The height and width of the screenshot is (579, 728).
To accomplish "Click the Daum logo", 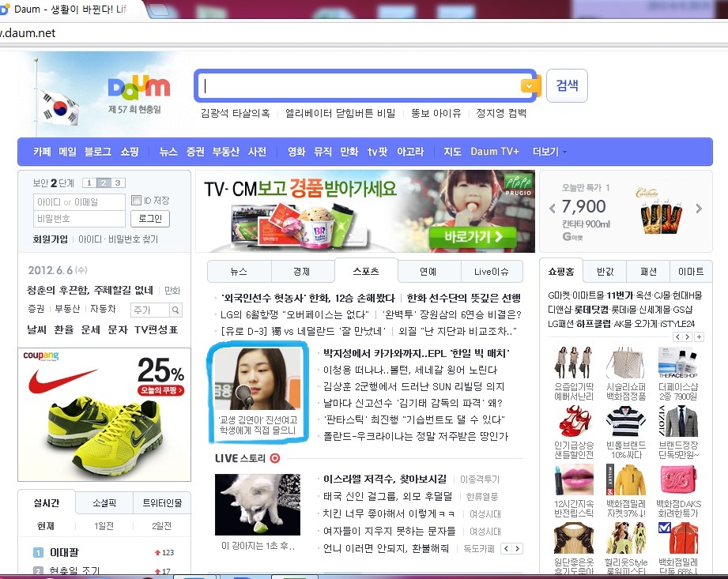I will pyautogui.click(x=139, y=88).
